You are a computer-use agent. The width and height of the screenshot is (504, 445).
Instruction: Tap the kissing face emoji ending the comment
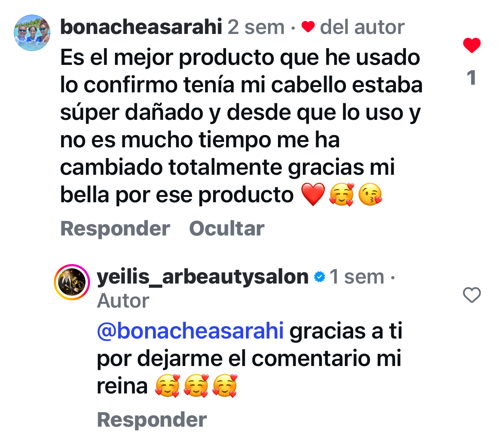[x=370, y=194]
